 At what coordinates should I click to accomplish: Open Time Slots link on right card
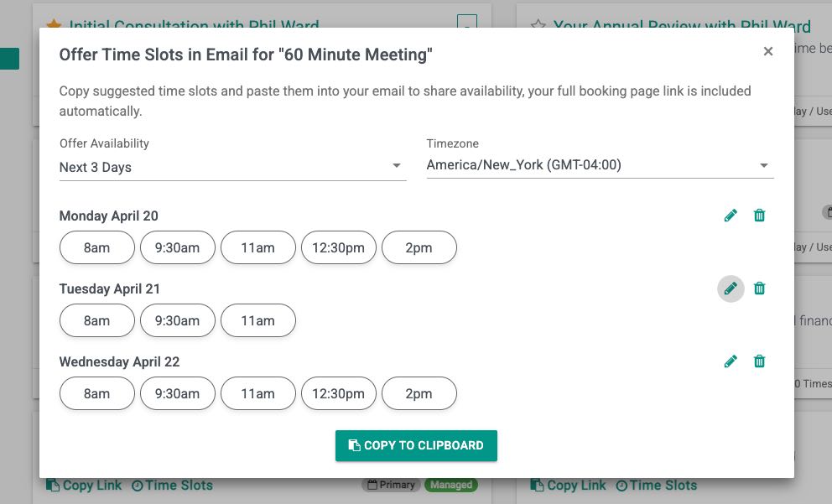[x=656, y=485]
